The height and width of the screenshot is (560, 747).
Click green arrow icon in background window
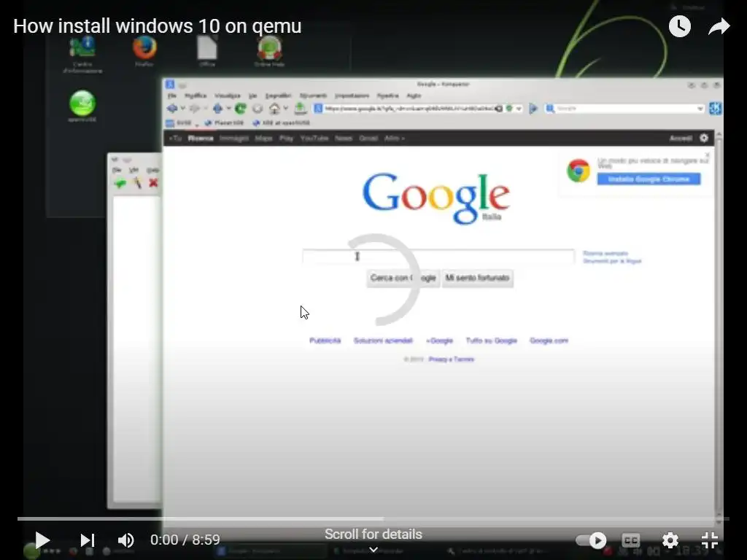pos(120,183)
